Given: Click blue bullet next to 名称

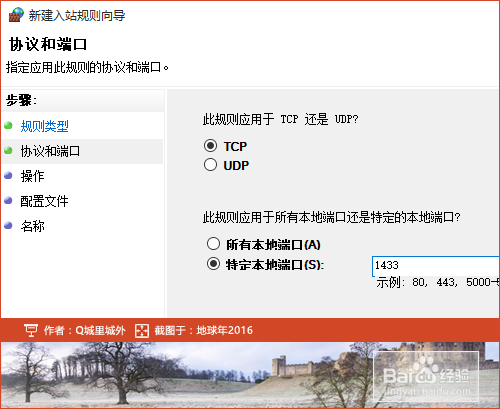Looking at the screenshot, I should coord(8,226).
